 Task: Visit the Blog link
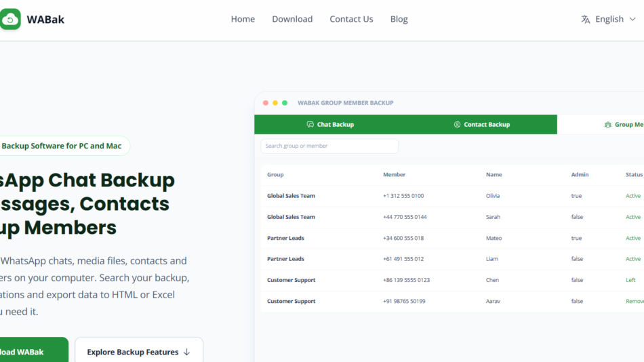(x=399, y=19)
